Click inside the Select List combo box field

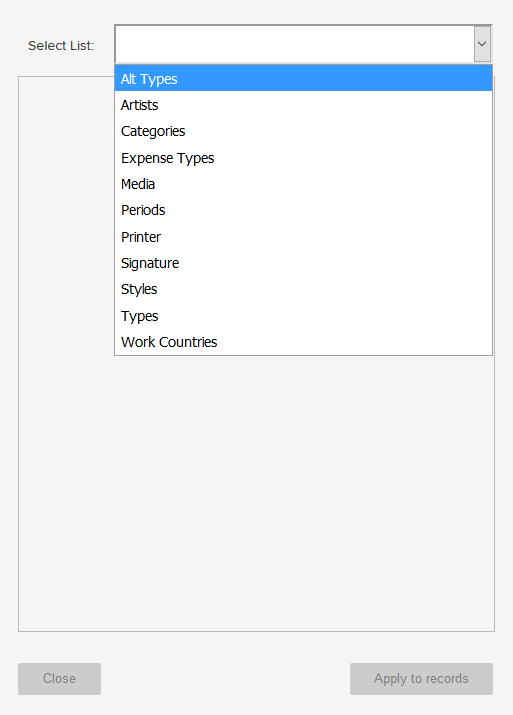[295, 44]
